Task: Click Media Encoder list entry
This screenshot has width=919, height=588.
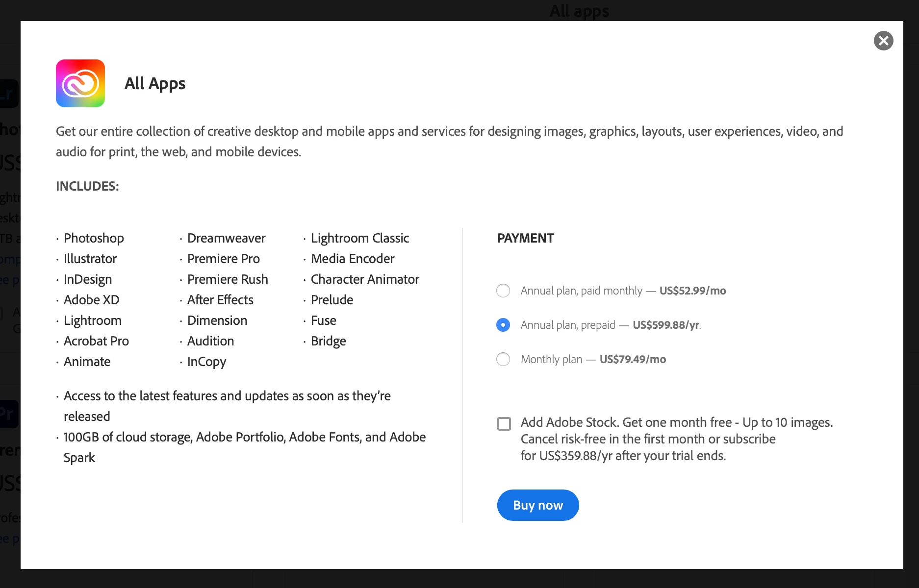Action: tap(353, 259)
